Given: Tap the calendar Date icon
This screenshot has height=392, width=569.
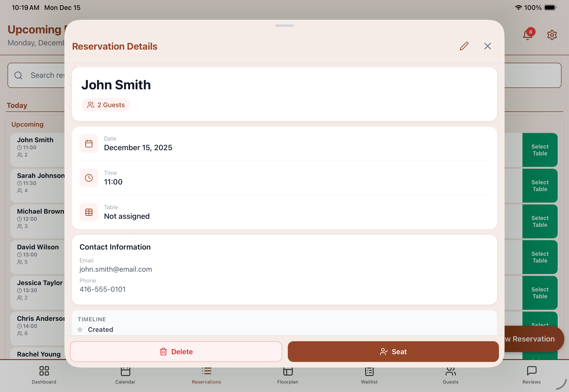Looking at the screenshot, I should (x=89, y=144).
